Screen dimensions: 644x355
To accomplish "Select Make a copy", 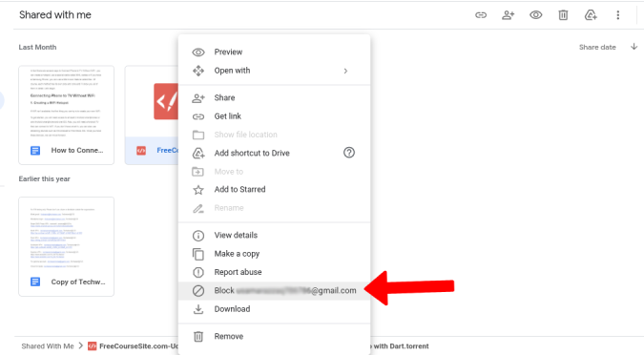I will point(275,254).
